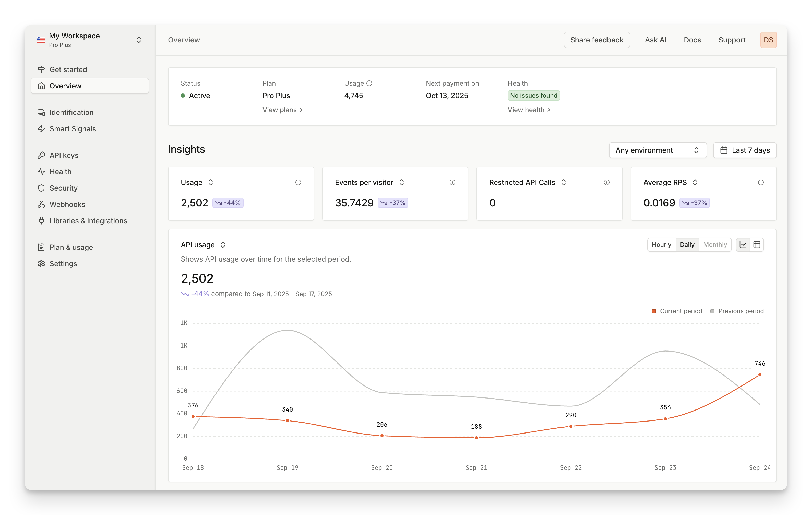
Task: Open the Docs menu item
Action: [x=692, y=40]
